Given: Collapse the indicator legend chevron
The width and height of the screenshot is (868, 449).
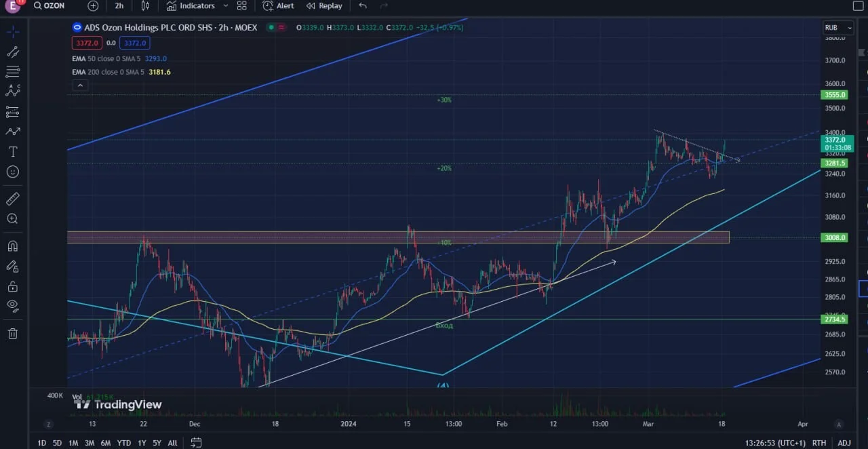Looking at the screenshot, I should click(80, 85).
